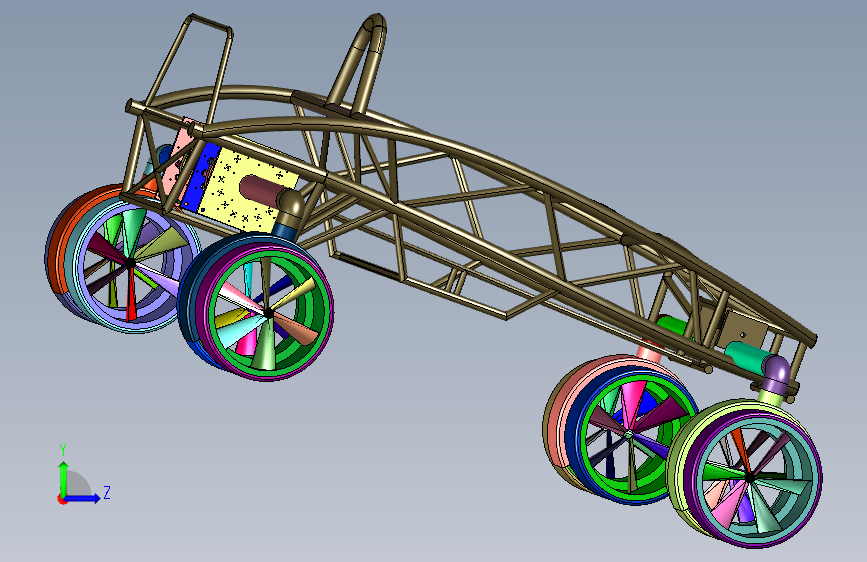Select the purple elbow fitting at the rear
This screenshot has height=562, width=867.
(x=776, y=374)
